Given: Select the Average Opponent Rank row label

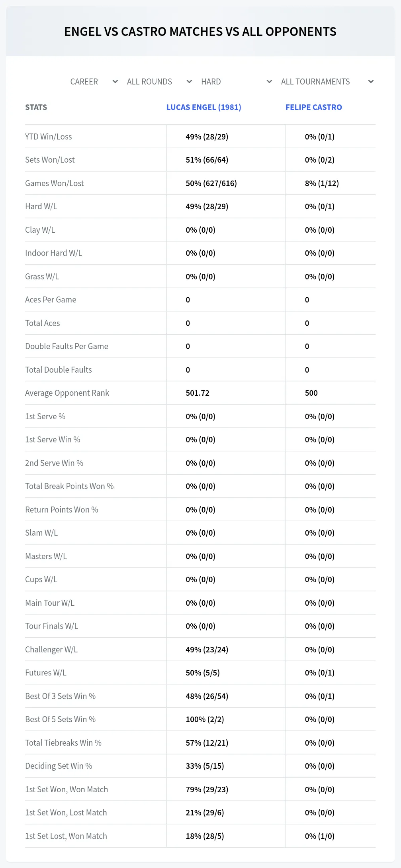Looking at the screenshot, I should coord(67,393).
